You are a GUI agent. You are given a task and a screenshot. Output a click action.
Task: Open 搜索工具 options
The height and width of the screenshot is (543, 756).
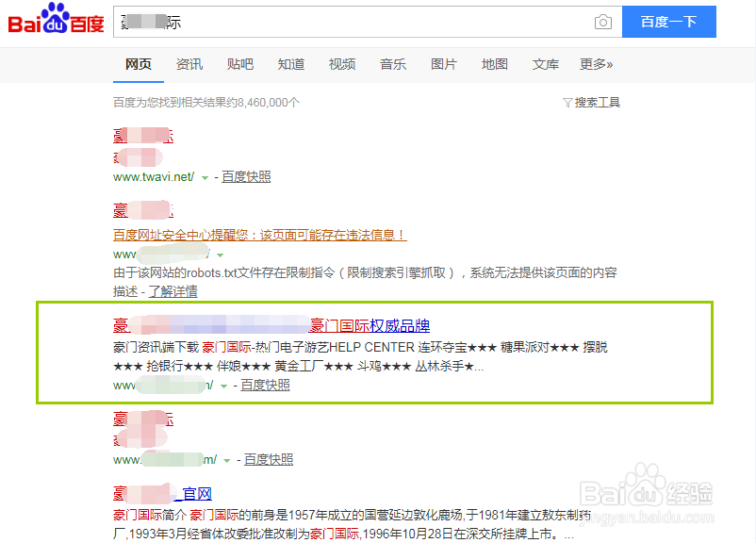598,103
